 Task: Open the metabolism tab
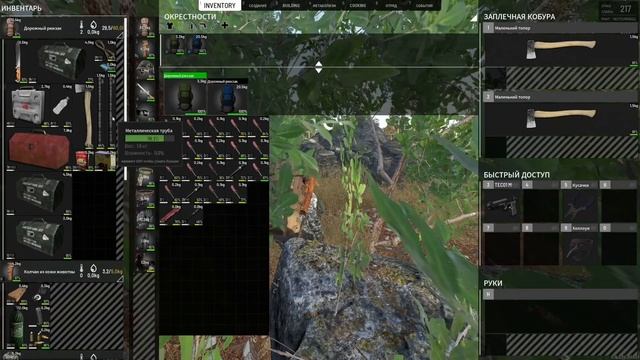[324, 6]
